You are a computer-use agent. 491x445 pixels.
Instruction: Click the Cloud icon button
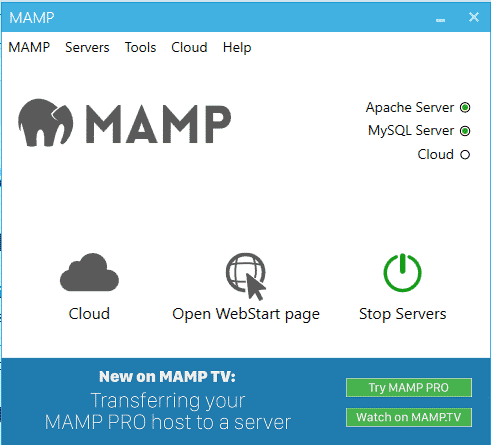[x=89, y=272]
